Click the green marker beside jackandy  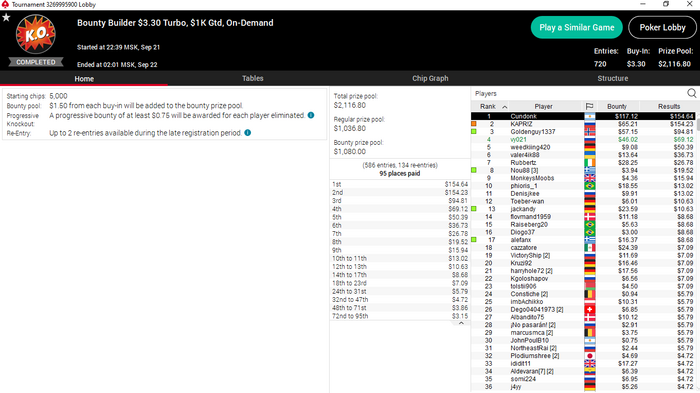(474, 209)
